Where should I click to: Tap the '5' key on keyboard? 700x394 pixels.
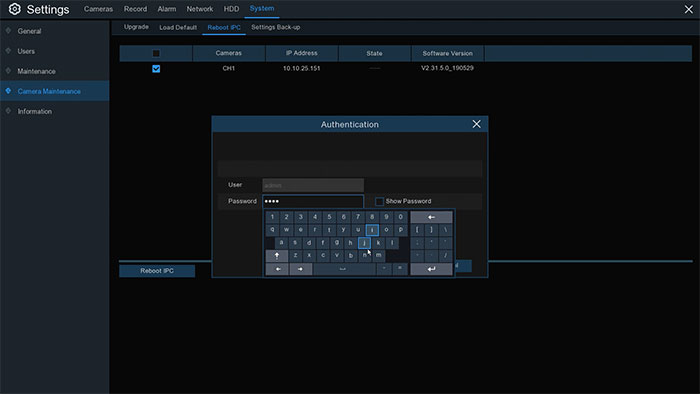(329, 217)
